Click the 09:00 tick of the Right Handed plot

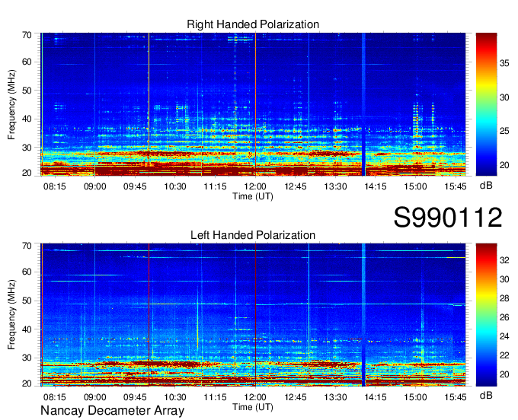click(94, 186)
